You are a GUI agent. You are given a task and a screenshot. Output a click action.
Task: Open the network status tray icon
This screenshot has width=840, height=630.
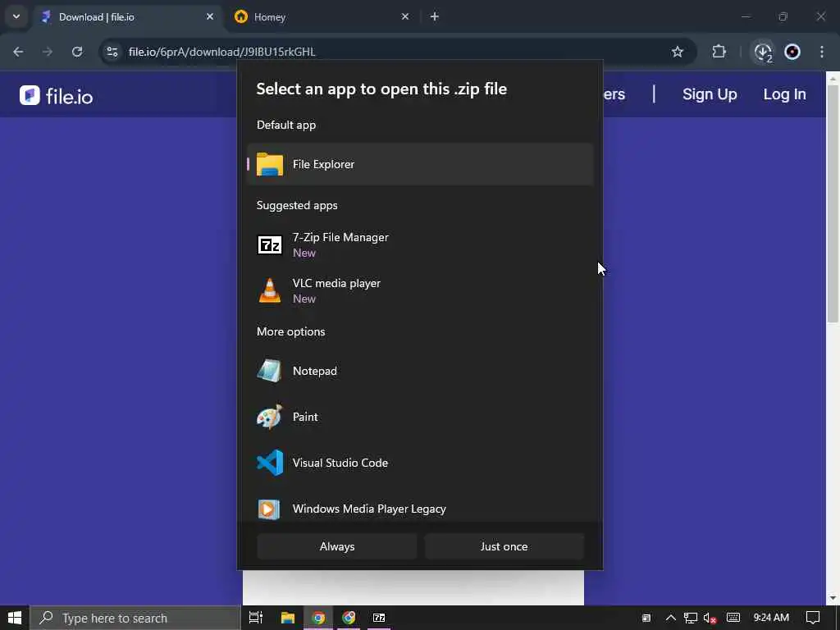tap(690, 618)
